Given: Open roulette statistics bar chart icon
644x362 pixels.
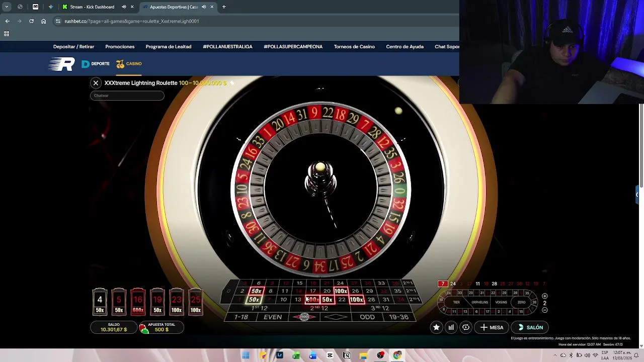Looking at the screenshot, I should click(x=451, y=327).
